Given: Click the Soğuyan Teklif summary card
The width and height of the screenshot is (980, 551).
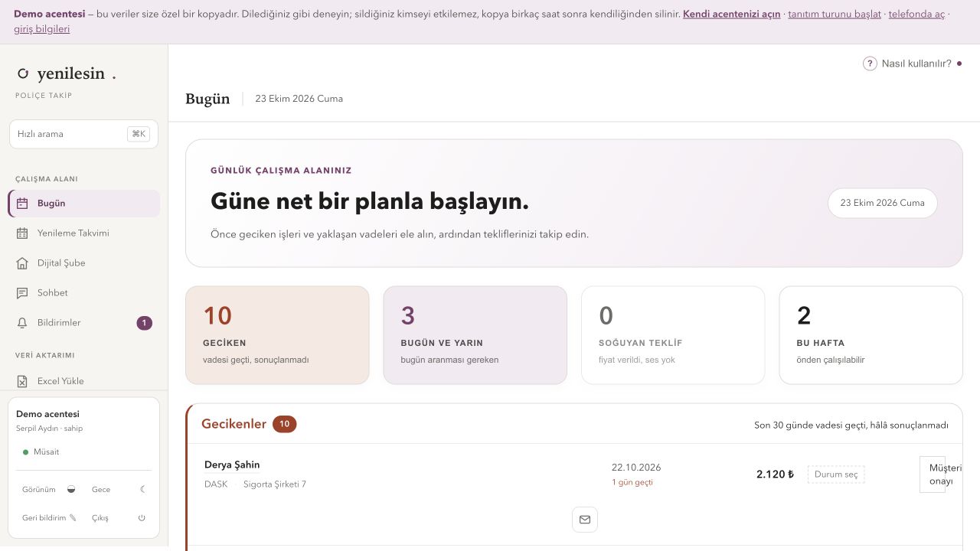Looking at the screenshot, I should (673, 335).
